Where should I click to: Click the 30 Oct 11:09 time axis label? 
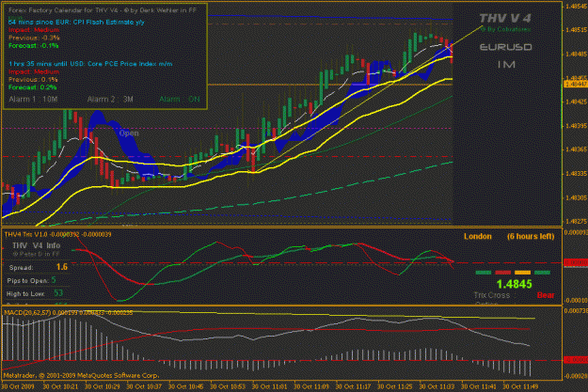click(x=311, y=386)
